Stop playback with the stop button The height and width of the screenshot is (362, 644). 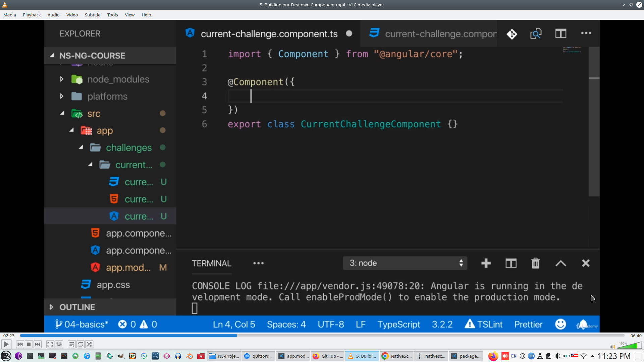[29, 344]
